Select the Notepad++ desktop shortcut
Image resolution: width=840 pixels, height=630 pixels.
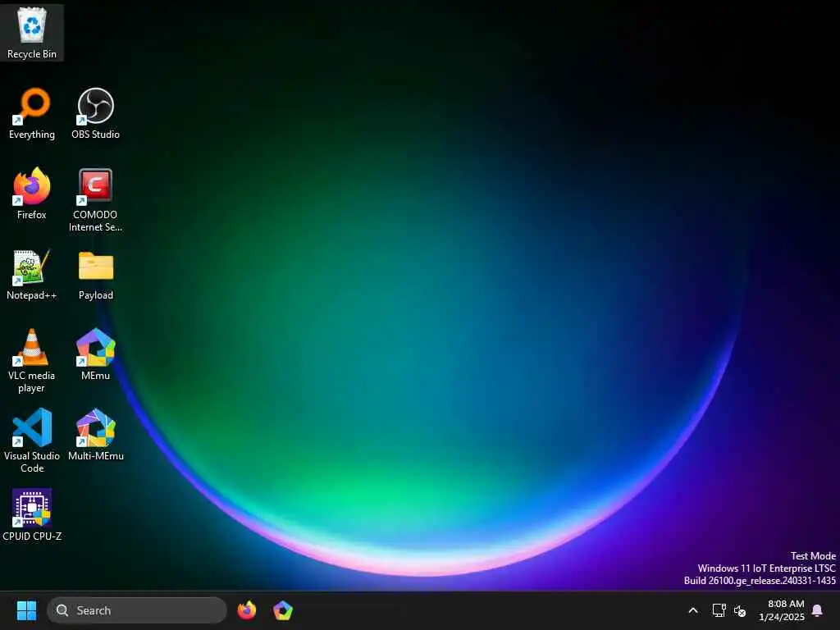coord(32,274)
